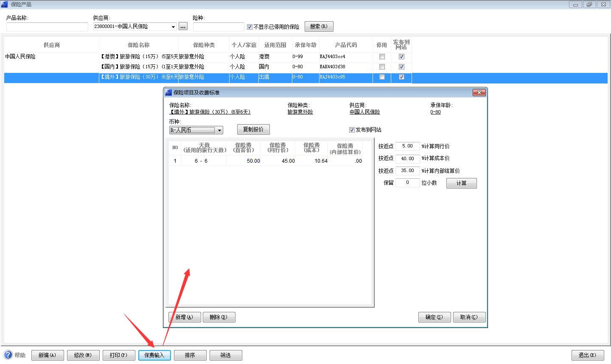Click the help icon at bottom left

coord(8,355)
